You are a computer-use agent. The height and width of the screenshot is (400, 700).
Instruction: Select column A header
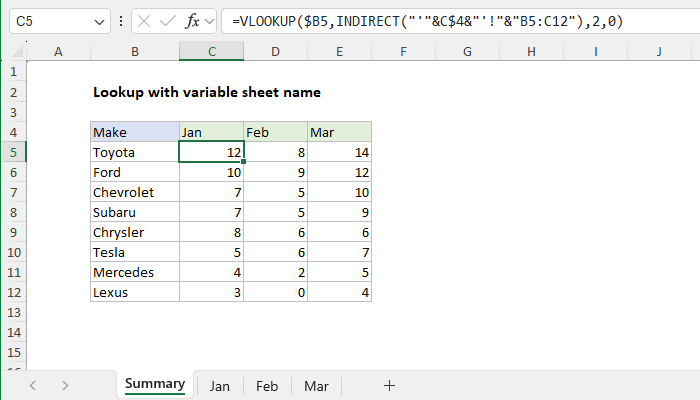coord(58,51)
